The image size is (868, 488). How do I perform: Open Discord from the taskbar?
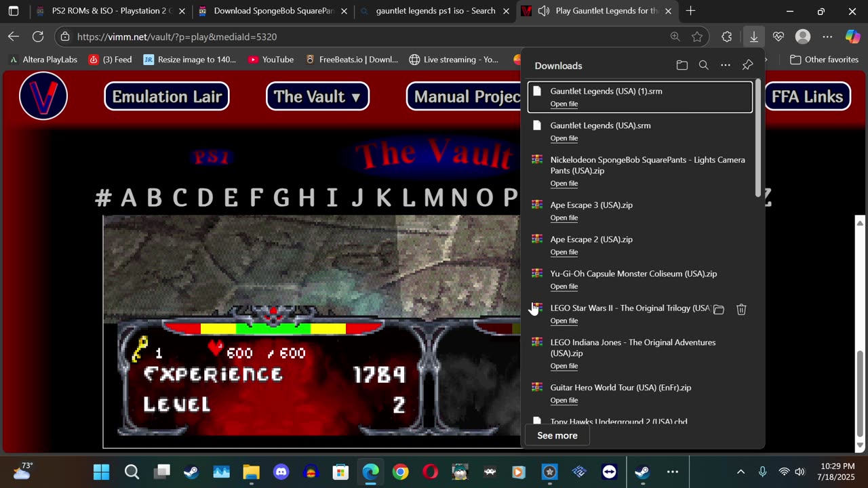[x=281, y=472]
